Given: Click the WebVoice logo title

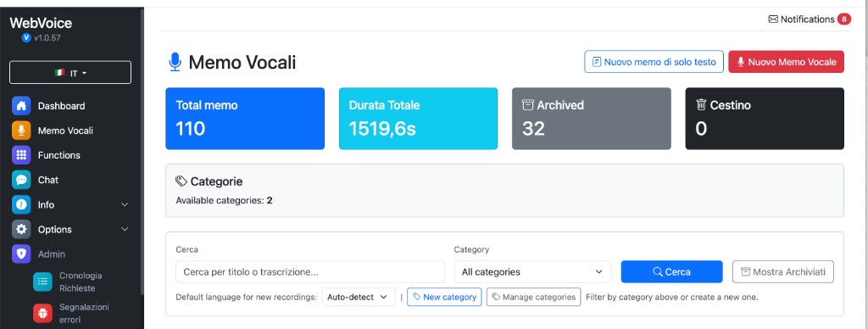Looking at the screenshot, I should click(x=41, y=23).
